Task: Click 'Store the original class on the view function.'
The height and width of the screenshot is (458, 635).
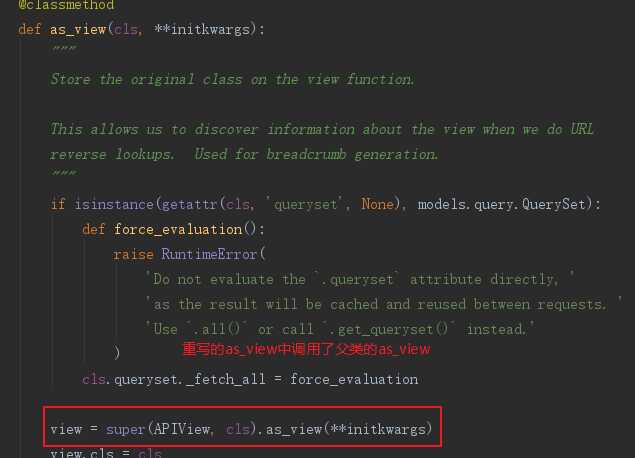Action: click(x=232, y=79)
